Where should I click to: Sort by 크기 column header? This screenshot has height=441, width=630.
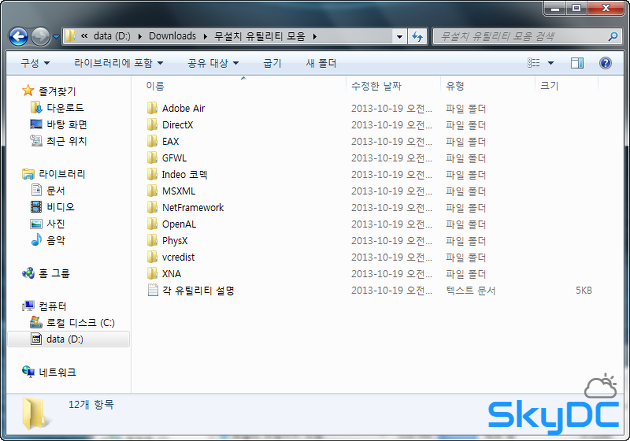(549, 86)
